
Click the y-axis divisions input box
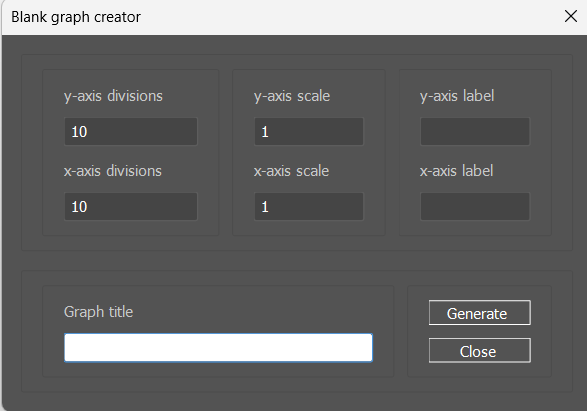tap(131, 131)
